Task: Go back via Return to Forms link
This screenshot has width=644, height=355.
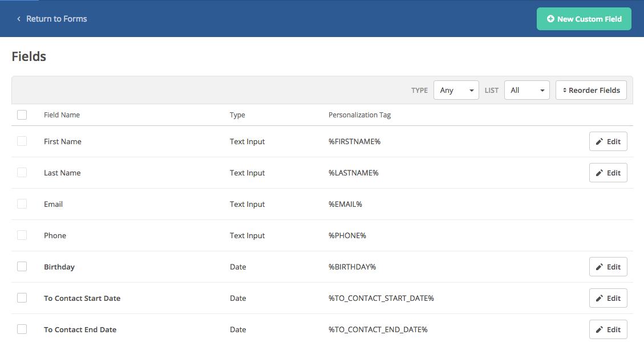Action: click(x=56, y=19)
